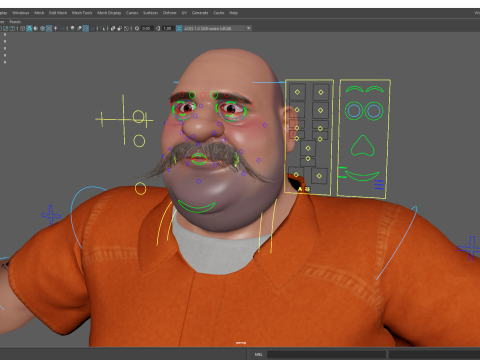Toggle Use Default Material icon
The image size is (480, 360).
(36, 28)
